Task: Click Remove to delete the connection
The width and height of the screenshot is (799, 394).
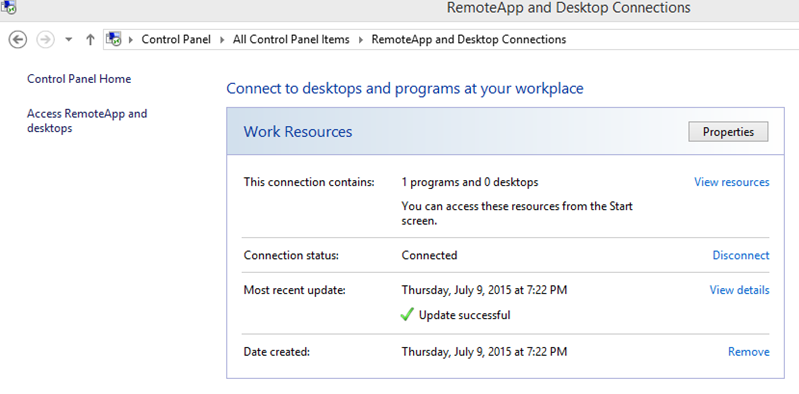Action: 749,352
